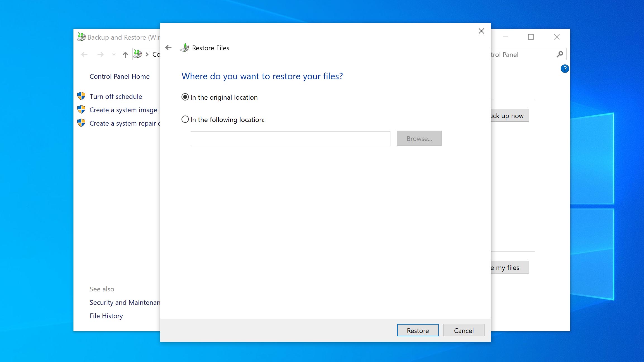644x362 pixels.
Task: Choose "In the following location" radio button
Action: pyautogui.click(x=185, y=119)
